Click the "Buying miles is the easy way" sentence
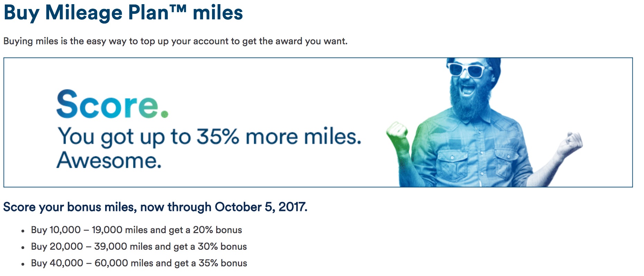 click(x=175, y=41)
